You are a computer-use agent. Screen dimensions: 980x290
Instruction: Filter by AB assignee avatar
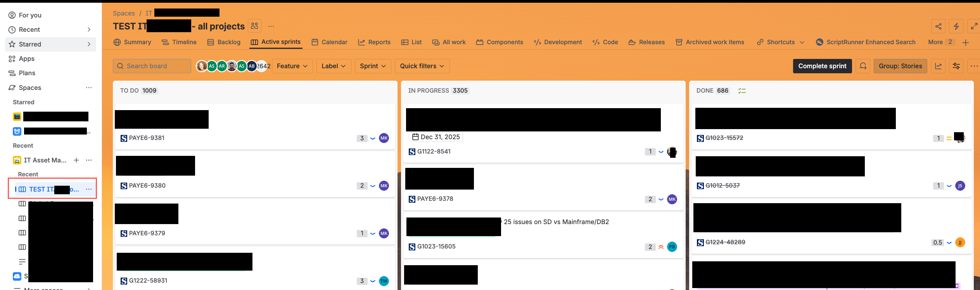click(252, 66)
